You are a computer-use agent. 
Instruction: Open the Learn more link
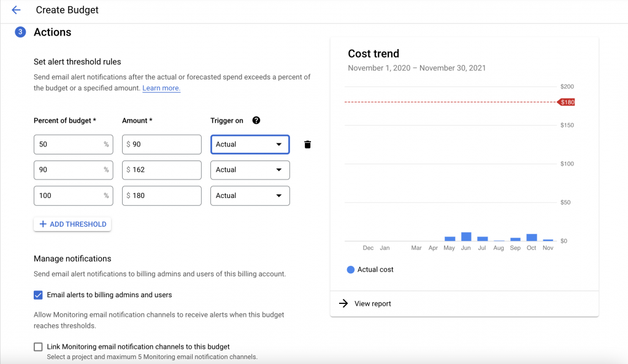161,88
